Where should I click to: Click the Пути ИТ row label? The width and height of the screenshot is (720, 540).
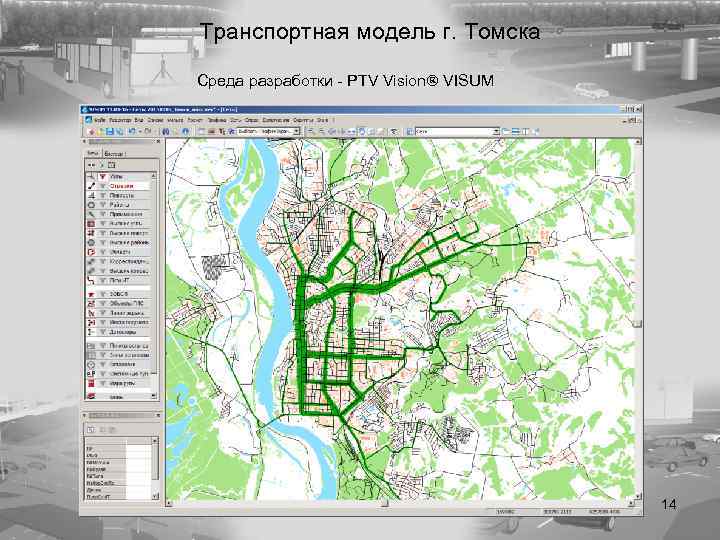(x=120, y=280)
